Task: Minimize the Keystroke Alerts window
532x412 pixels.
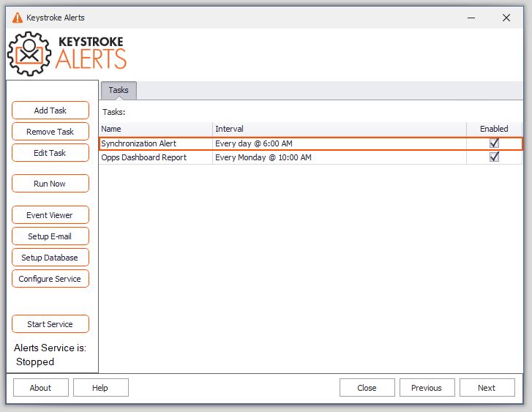Action: (x=471, y=18)
